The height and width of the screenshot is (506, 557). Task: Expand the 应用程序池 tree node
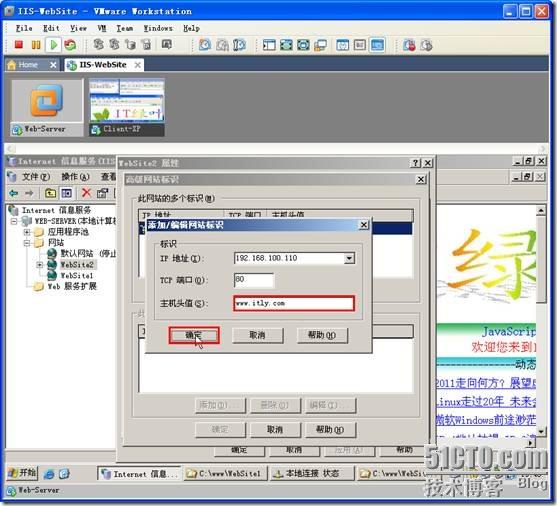(x=27, y=232)
